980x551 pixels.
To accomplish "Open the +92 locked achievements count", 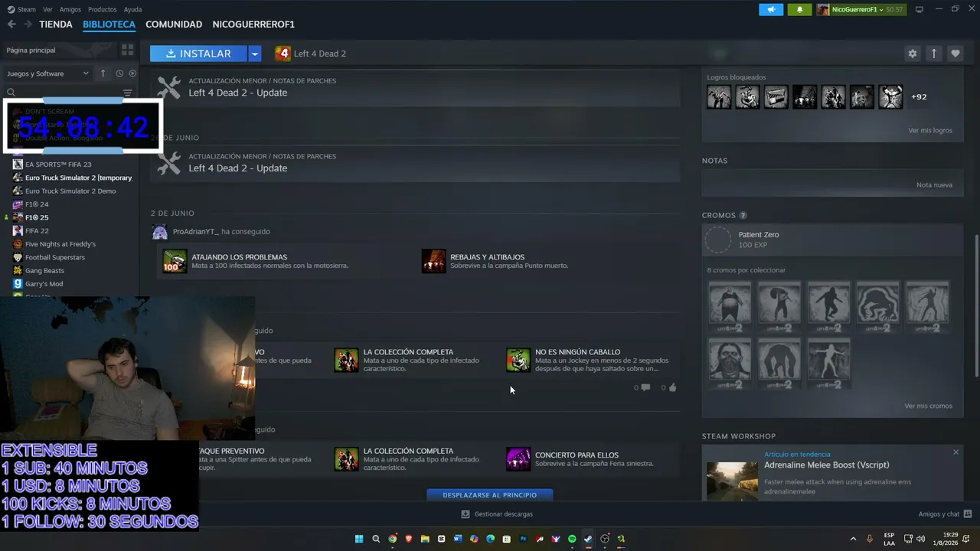I will point(919,97).
